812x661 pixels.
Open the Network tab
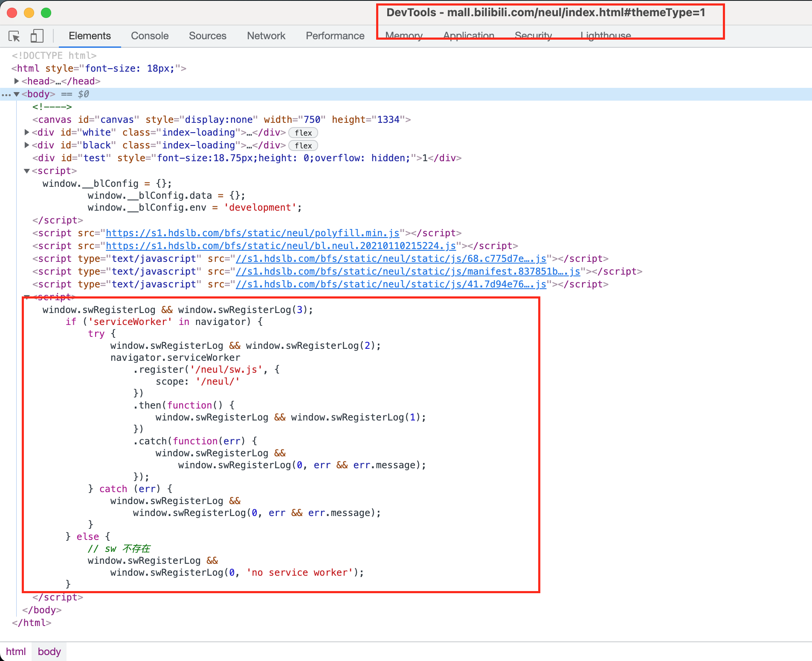[x=266, y=36]
